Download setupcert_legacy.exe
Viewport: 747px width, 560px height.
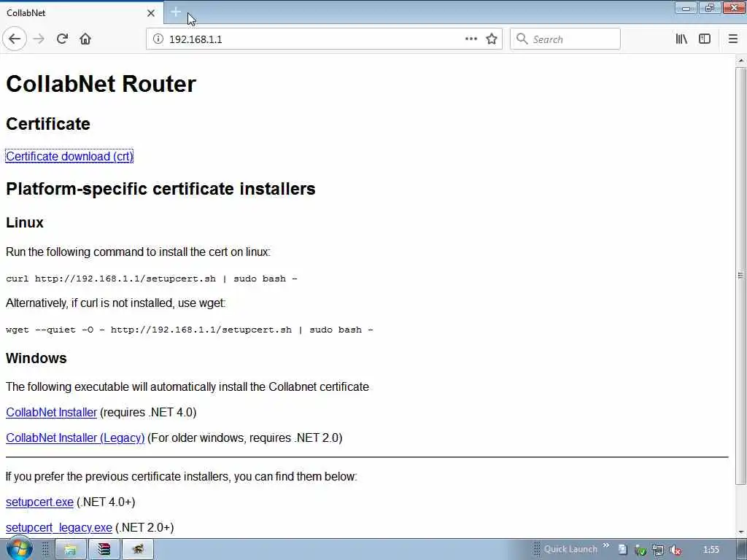pyautogui.click(x=59, y=528)
